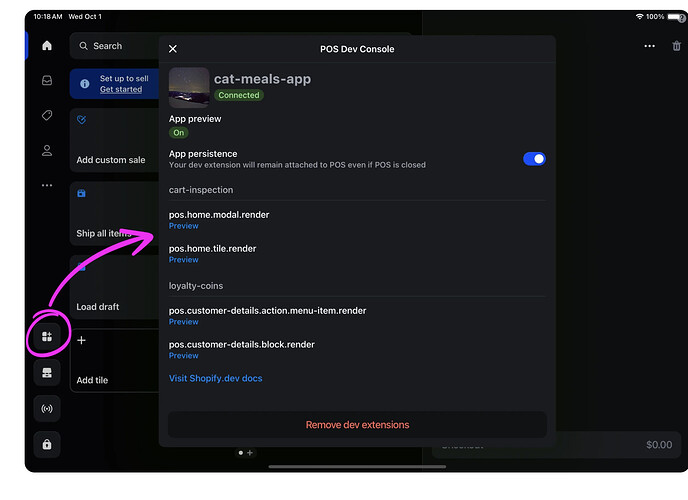Clear the cart with the trash icon

(677, 46)
